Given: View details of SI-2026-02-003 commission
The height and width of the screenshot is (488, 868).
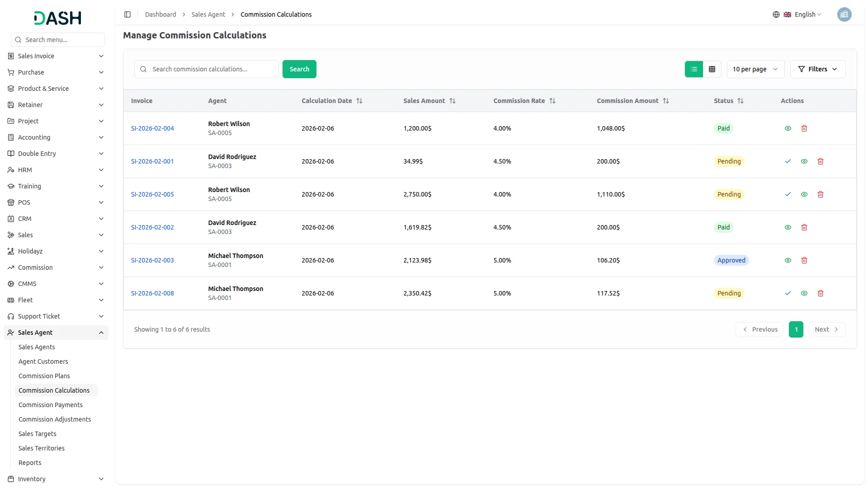Looking at the screenshot, I should click(788, 260).
